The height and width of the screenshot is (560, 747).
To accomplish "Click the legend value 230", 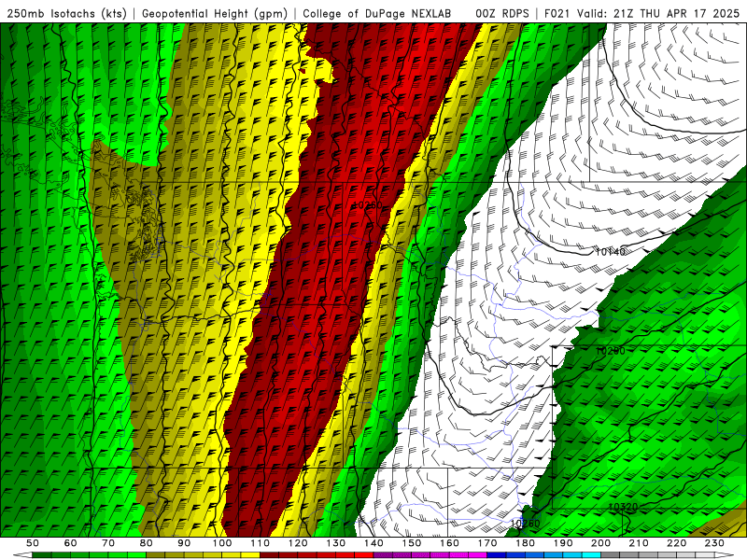I will click(x=714, y=543).
